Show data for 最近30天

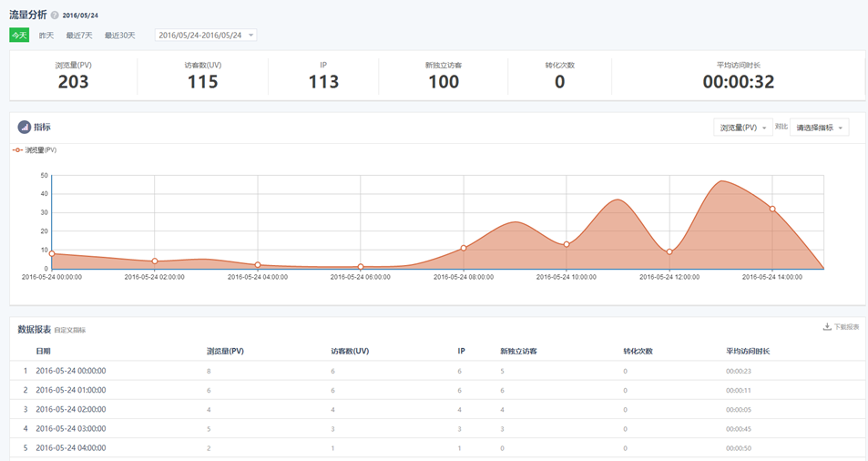tap(119, 35)
